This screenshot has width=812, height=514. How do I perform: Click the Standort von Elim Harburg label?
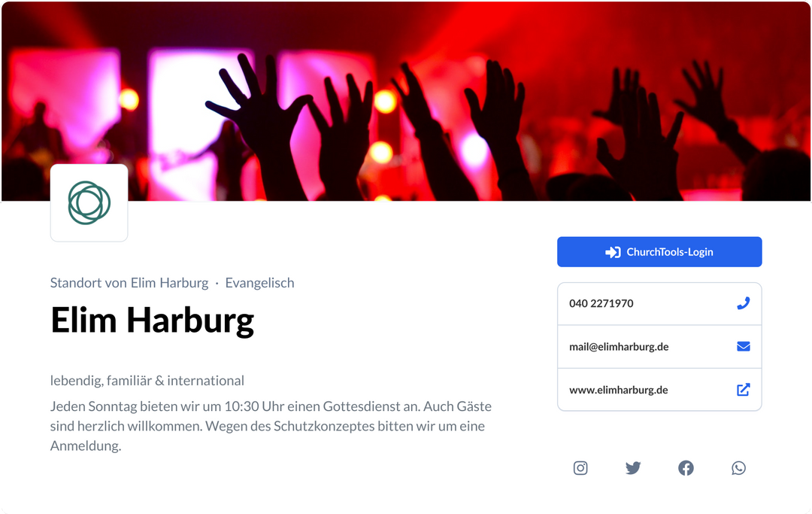coord(129,283)
